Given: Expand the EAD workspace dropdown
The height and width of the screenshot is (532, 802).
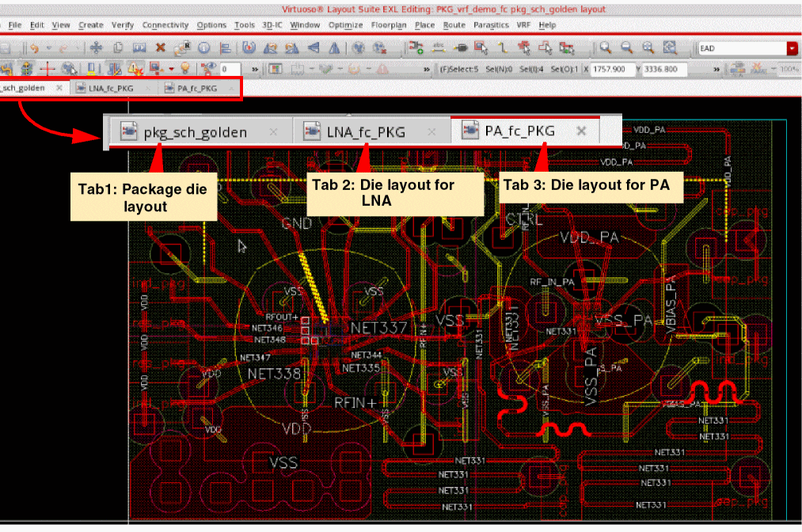Looking at the screenshot, I should pos(792,48).
